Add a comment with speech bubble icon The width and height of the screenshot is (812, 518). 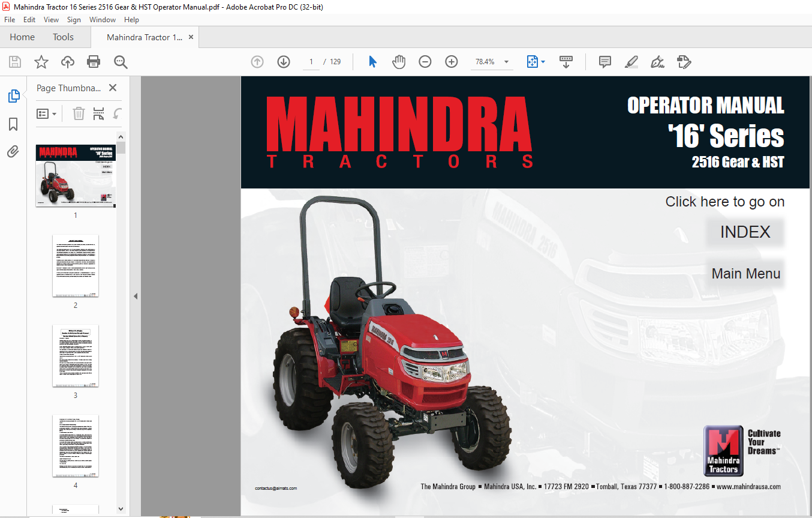pos(605,62)
